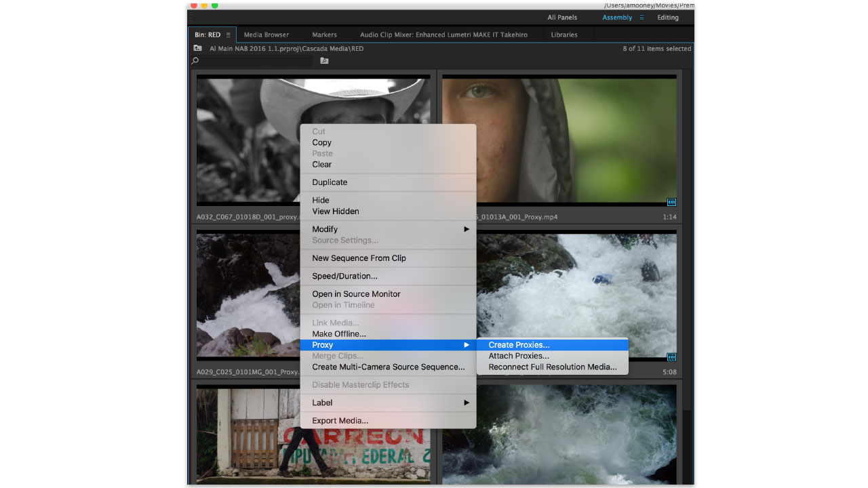Select Attach Proxies option
This screenshot has height=488, width=868.
click(x=519, y=356)
